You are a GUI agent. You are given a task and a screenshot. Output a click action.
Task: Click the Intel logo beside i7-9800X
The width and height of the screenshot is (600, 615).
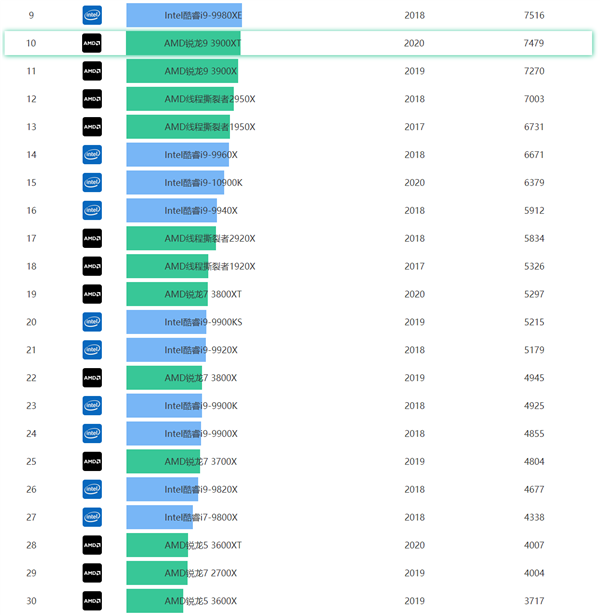pyautogui.click(x=92, y=517)
